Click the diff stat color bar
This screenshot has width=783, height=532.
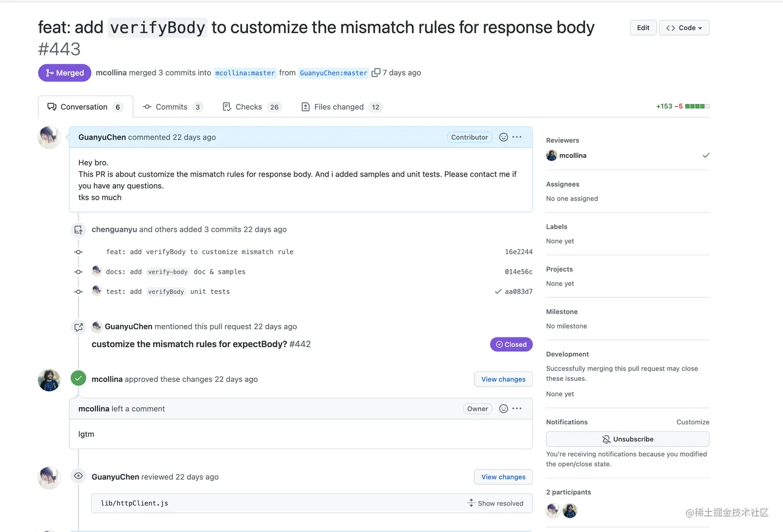tap(697, 107)
